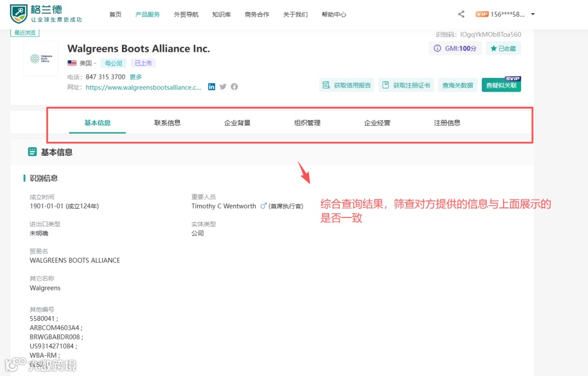Open the Facebook profile icon
Viewport: 588px width, 376px height.
[234, 87]
